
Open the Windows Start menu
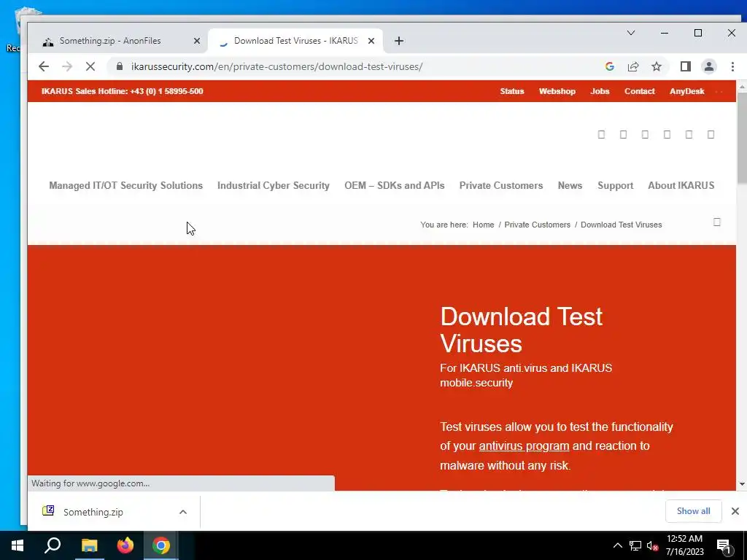click(x=18, y=545)
